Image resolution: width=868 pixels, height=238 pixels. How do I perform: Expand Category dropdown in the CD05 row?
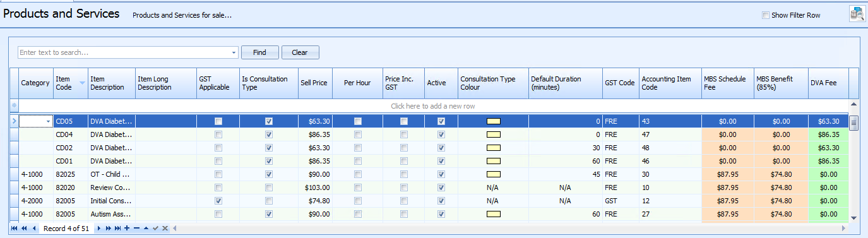coord(48,121)
